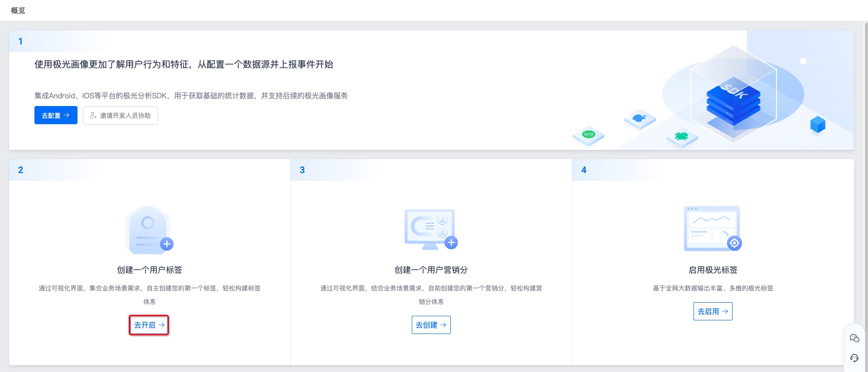
Task: Click description 基于全网大数据输出丰富、多维的极光标签
Action: point(713,288)
